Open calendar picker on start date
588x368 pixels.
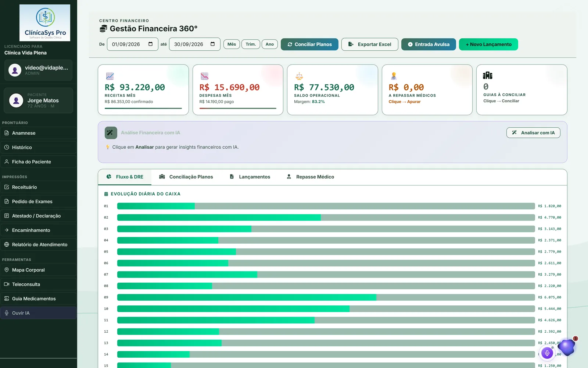[x=150, y=44]
